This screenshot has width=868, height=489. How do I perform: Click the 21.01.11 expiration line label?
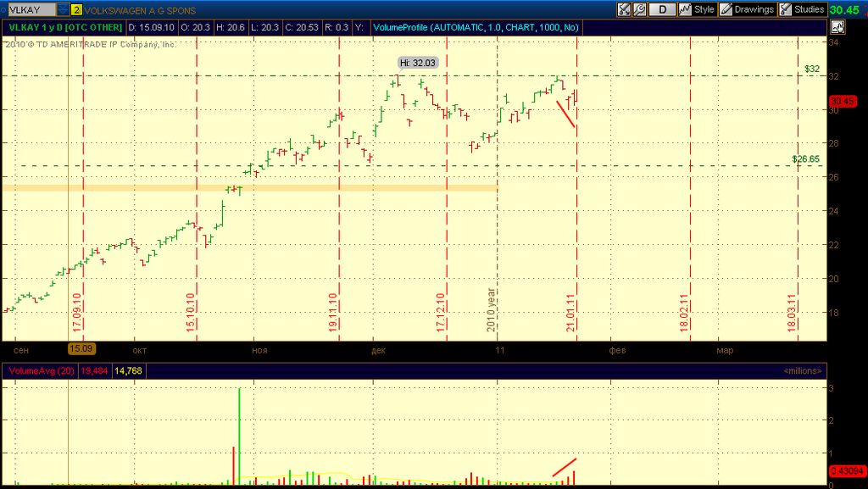pos(570,313)
